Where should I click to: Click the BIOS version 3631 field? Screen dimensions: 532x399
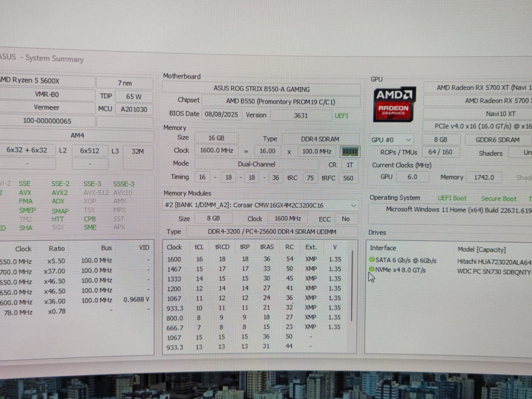[301, 115]
